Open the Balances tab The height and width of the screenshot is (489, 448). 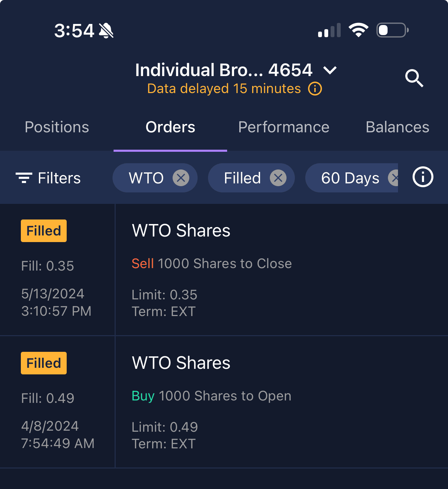[x=397, y=127]
